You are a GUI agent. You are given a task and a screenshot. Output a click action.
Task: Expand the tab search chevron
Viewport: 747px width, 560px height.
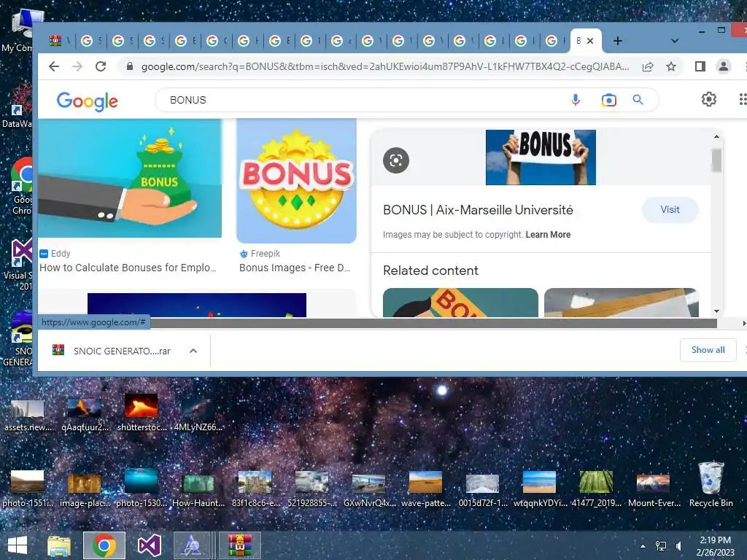coord(675,41)
